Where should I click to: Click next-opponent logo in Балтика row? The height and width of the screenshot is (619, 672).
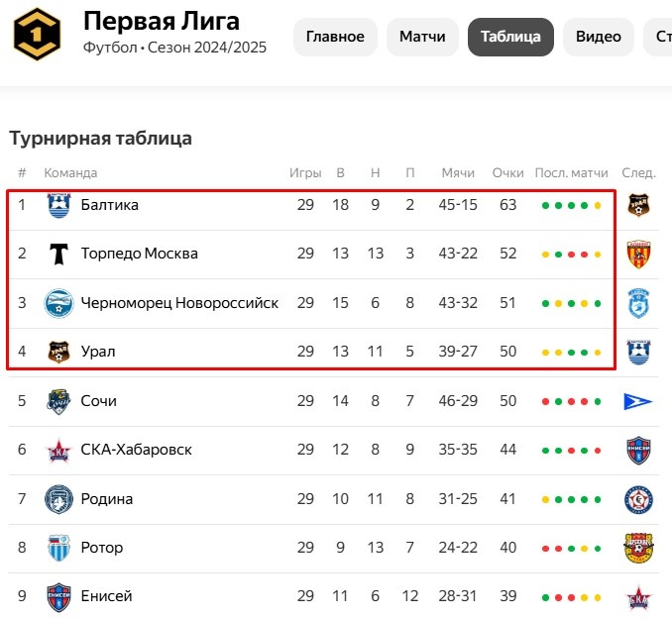point(638,206)
